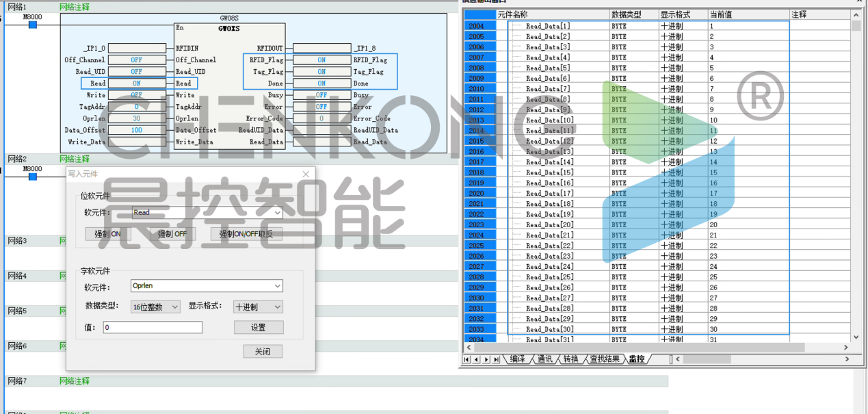Click the next-tab arrow in the tab strip
This screenshot has width=868, height=414.
pos(486,359)
